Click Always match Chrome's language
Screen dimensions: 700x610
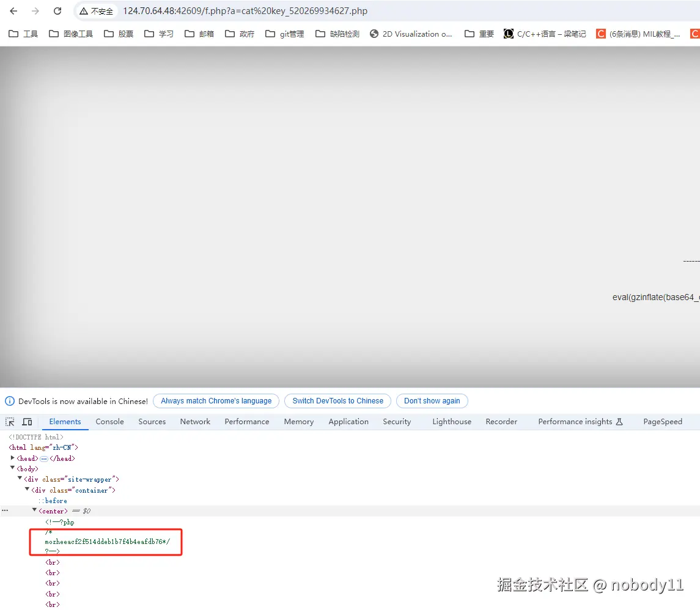coord(216,401)
